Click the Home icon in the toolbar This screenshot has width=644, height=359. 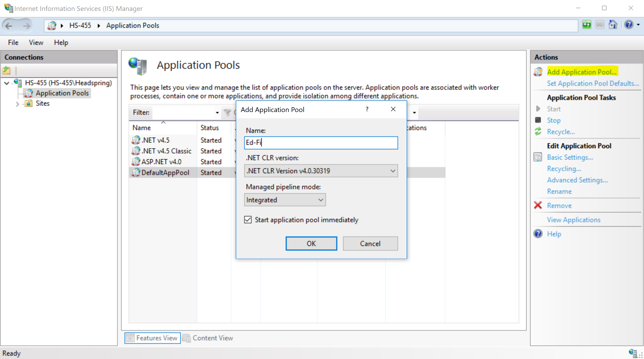point(613,25)
